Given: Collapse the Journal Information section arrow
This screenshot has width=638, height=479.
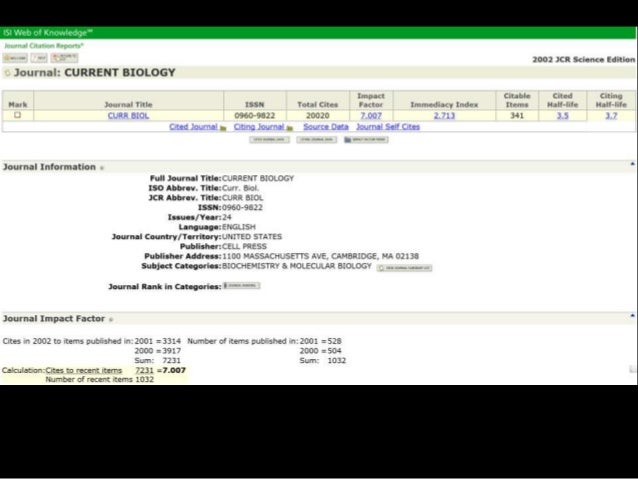Looking at the screenshot, I should (632, 164).
